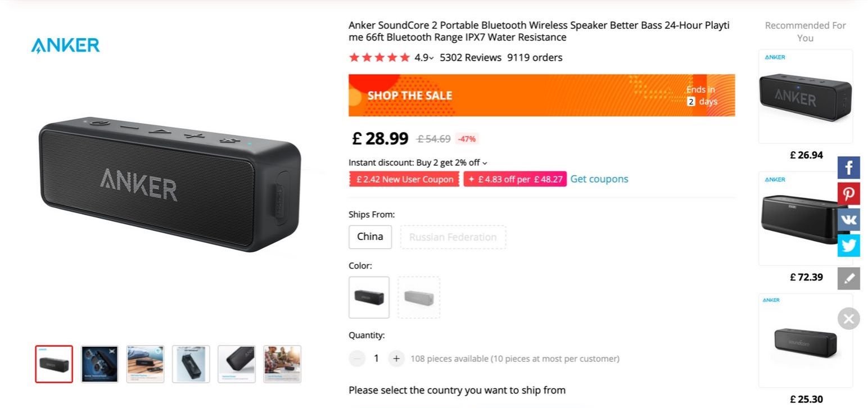Image resolution: width=868 pixels, height=408 pixels.
Task: Click the Anker brand logo
Action: pyautogui.click(x=65, y=45)
